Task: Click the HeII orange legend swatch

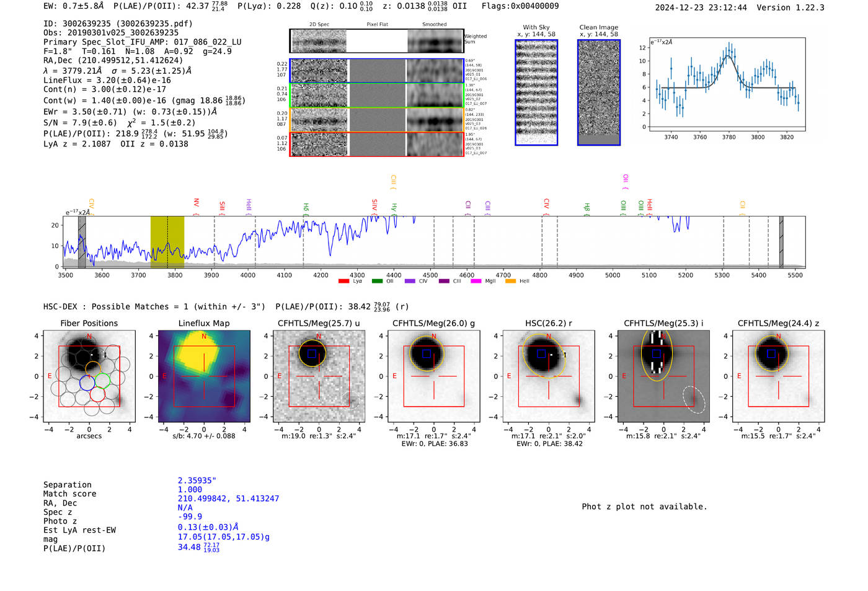Action: pyautogui.click(x=511, y=282)
